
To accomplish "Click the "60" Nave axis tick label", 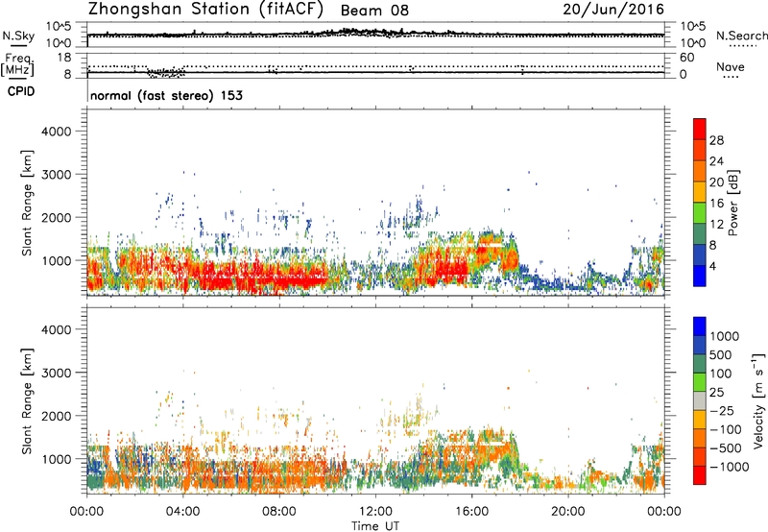I will pos(686,58).
